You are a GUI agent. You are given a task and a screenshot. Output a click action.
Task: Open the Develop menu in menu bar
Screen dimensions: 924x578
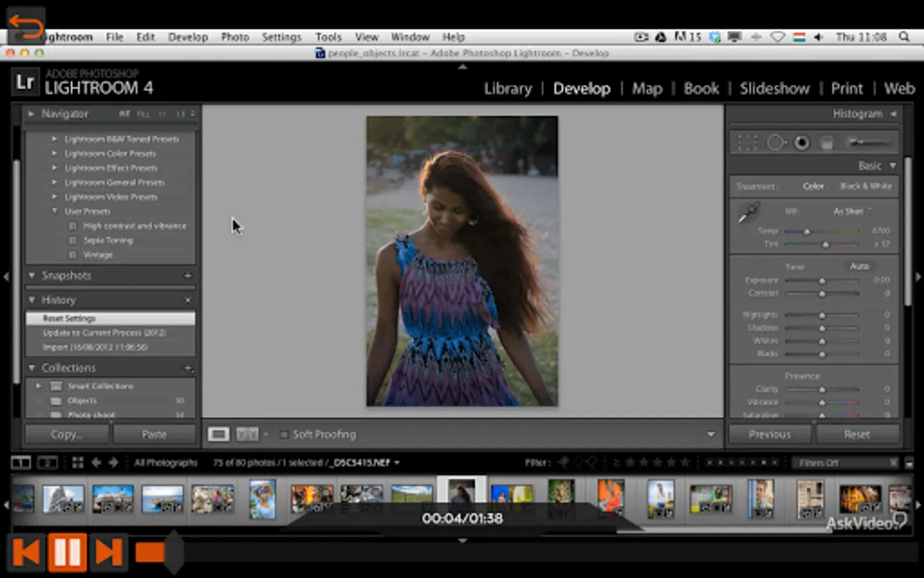click(187, 37)
